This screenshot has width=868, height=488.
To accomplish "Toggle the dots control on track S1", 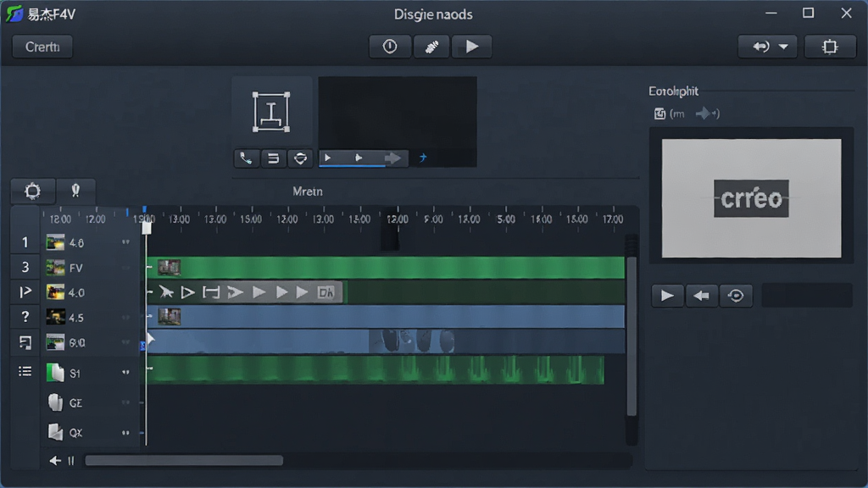I will [125, 373].
